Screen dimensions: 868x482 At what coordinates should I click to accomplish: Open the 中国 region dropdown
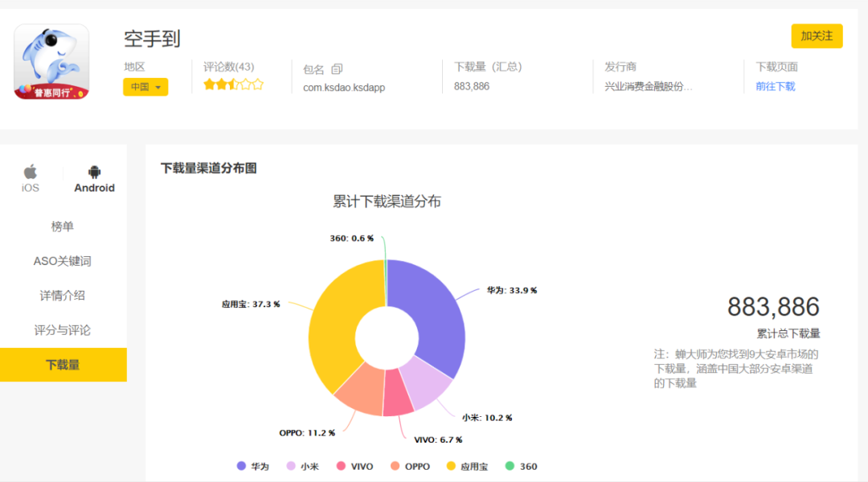click(145, 87)
